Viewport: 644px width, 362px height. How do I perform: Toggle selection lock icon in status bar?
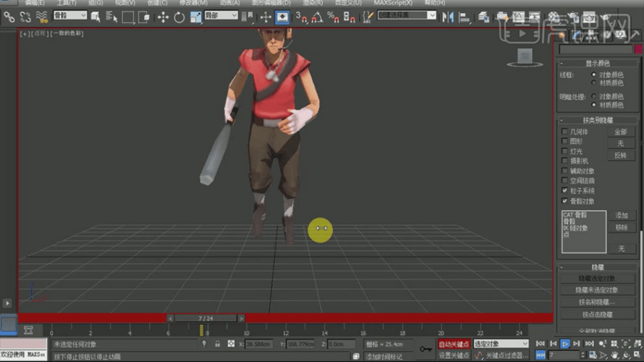pyautogui.click(x=217, y=344)
